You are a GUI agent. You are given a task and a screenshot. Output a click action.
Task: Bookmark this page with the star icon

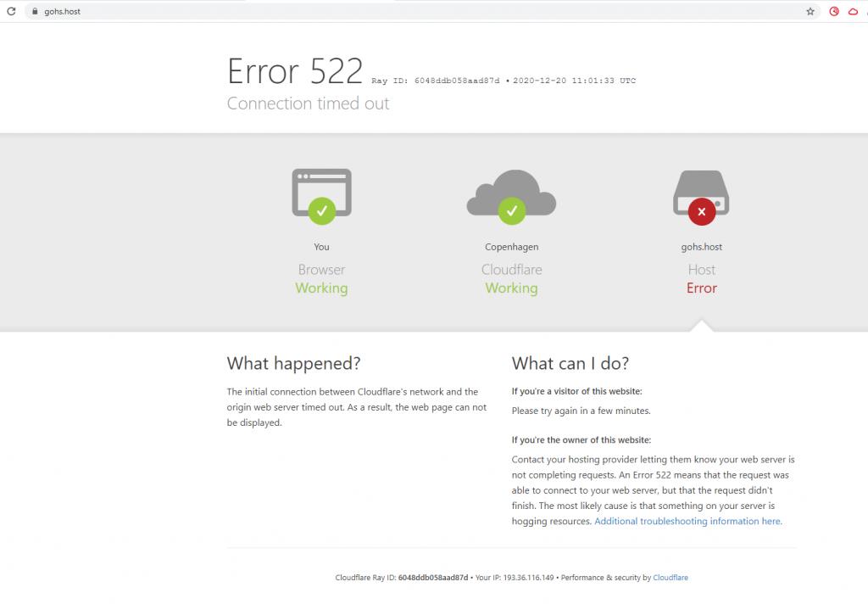810,12
